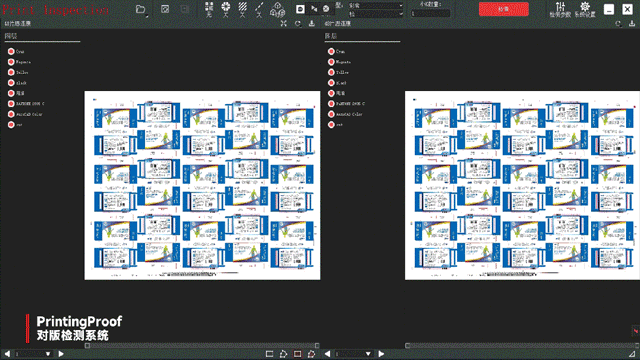Open the left page selector dropdown at bottom
Screen dimensions: 640x360
tap(33, 354)
